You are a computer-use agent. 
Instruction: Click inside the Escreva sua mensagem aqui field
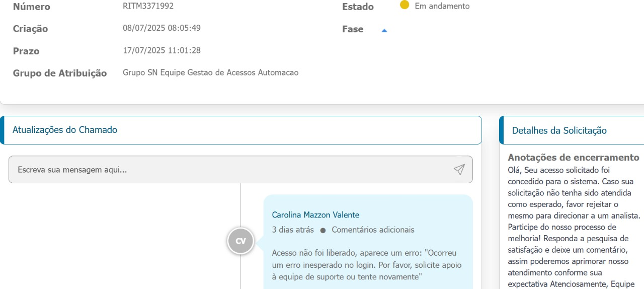point(240,170)
